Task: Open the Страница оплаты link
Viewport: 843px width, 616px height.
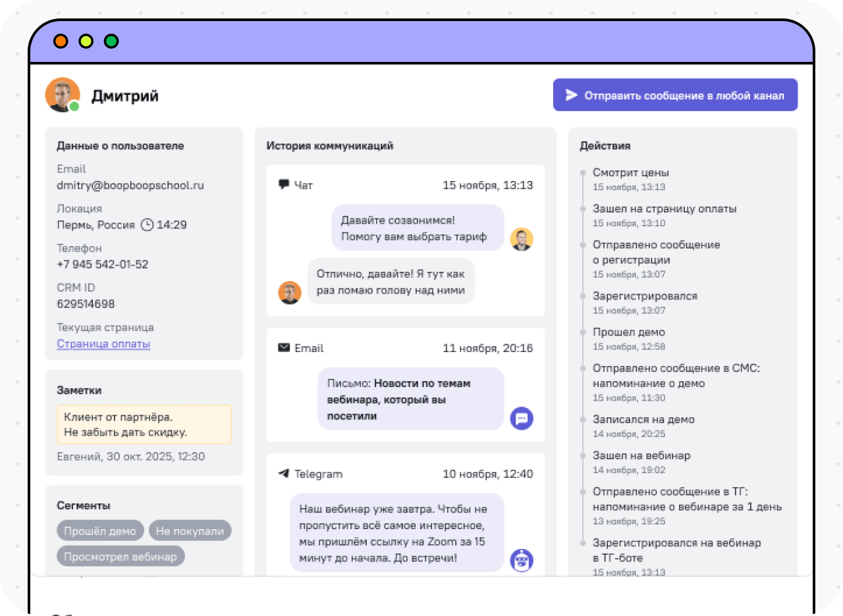Action: point(103,344)
